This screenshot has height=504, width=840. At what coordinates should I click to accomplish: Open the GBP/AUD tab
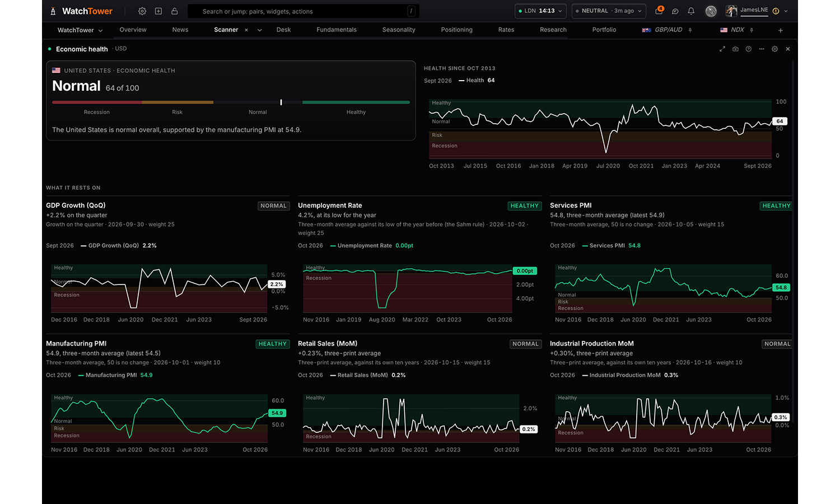662,30
